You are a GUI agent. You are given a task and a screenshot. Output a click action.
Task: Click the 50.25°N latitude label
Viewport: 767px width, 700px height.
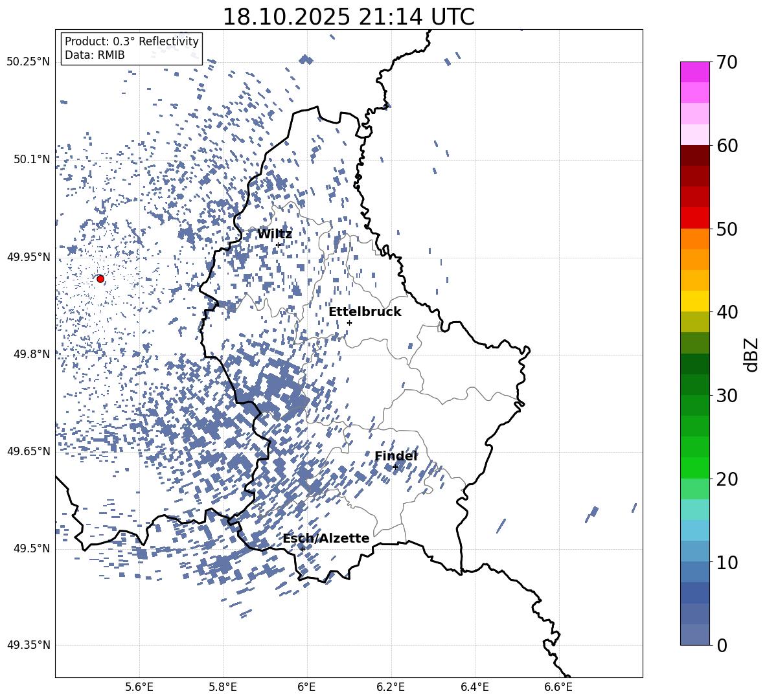coord(29,62)
